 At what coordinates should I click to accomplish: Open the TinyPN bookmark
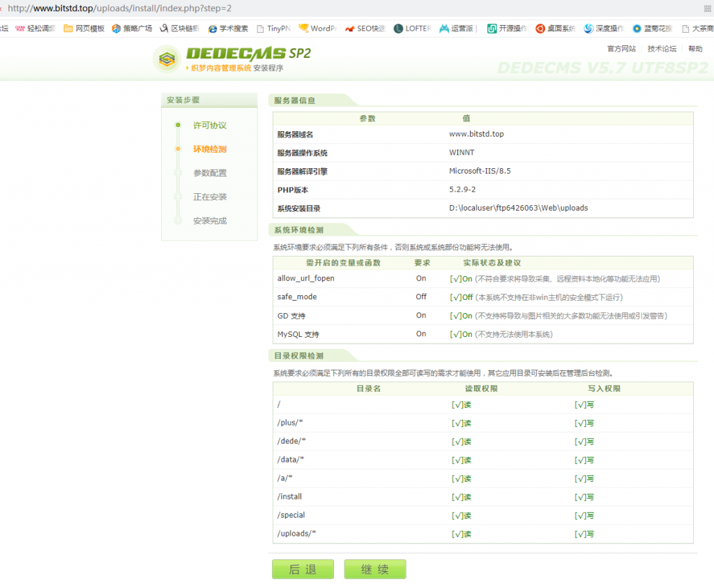pos(273,28)
